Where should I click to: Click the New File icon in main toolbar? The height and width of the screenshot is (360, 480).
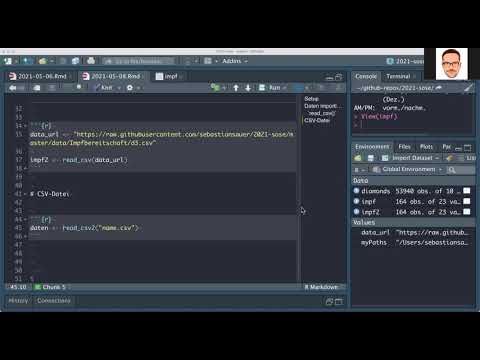click(x=8, y=61)
